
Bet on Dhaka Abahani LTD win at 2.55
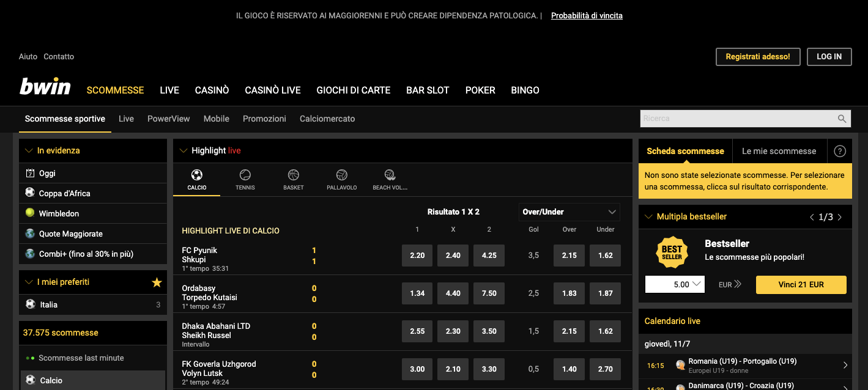[417, 331]
